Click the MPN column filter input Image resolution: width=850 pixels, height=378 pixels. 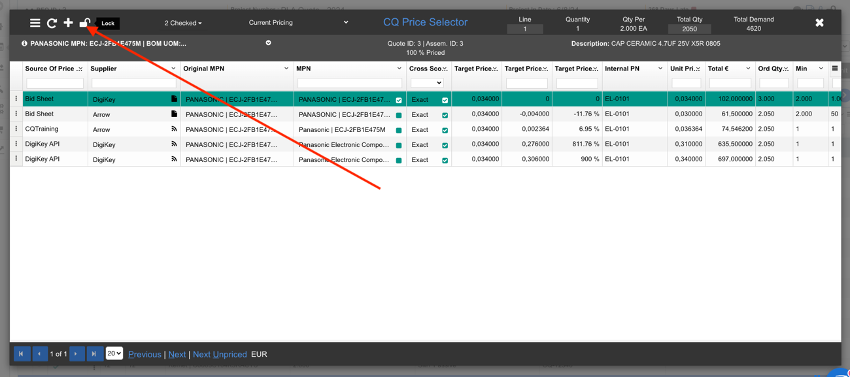350,84
